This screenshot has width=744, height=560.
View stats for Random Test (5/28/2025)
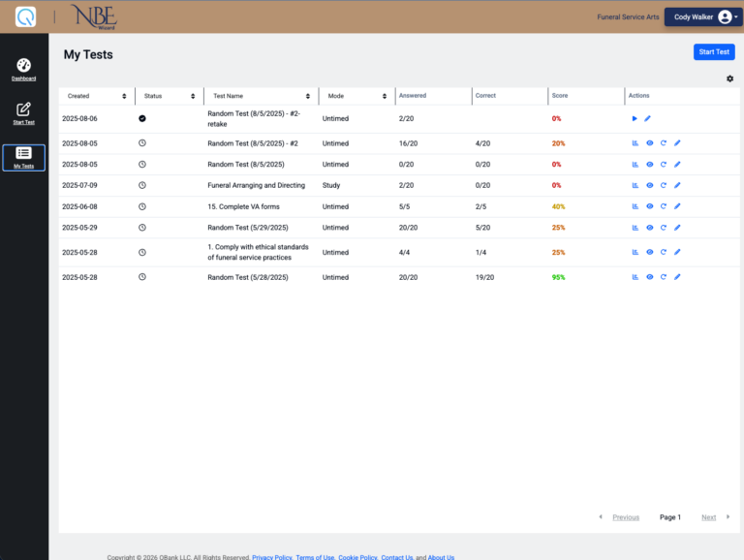(x=635, y=277)
